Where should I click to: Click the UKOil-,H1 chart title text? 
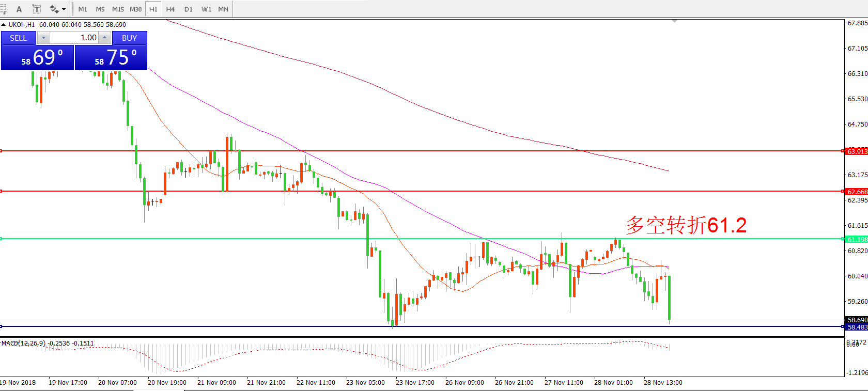pos(22,25)
